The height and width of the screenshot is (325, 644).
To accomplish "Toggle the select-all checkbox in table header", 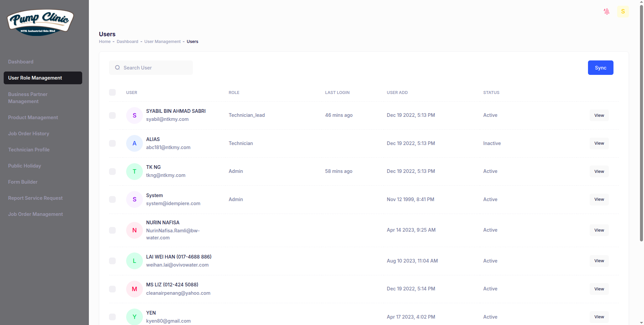I will click(x=112, y=92).
